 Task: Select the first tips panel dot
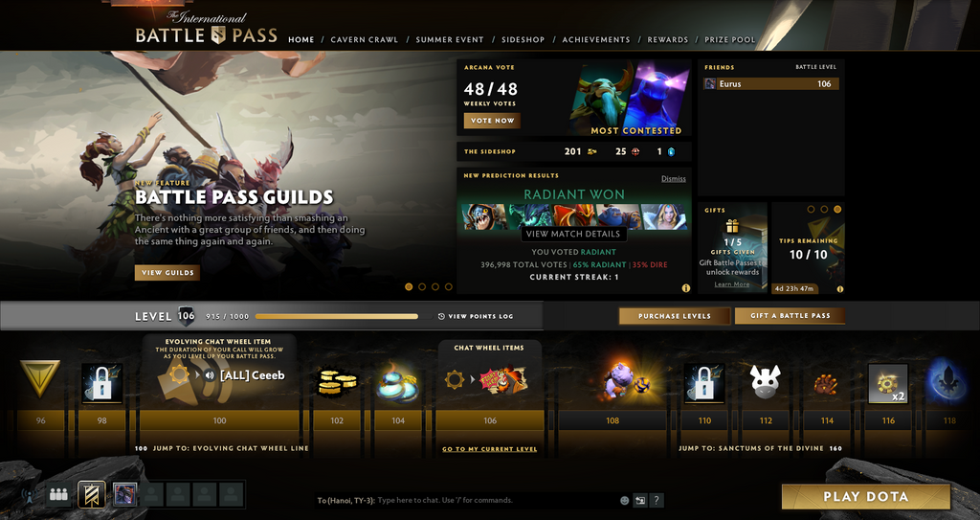tap(812, 210)
